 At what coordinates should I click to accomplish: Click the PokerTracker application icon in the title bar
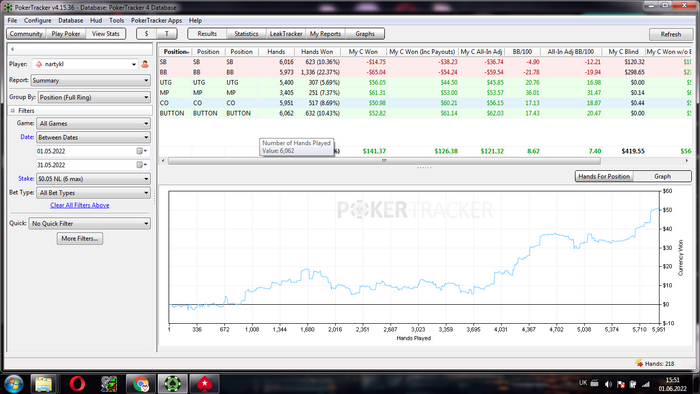click(8, 8)
